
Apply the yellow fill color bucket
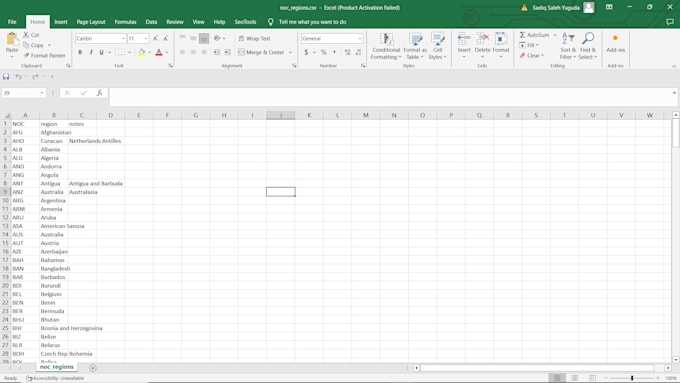pyautogui.click(x=141, y=52)
